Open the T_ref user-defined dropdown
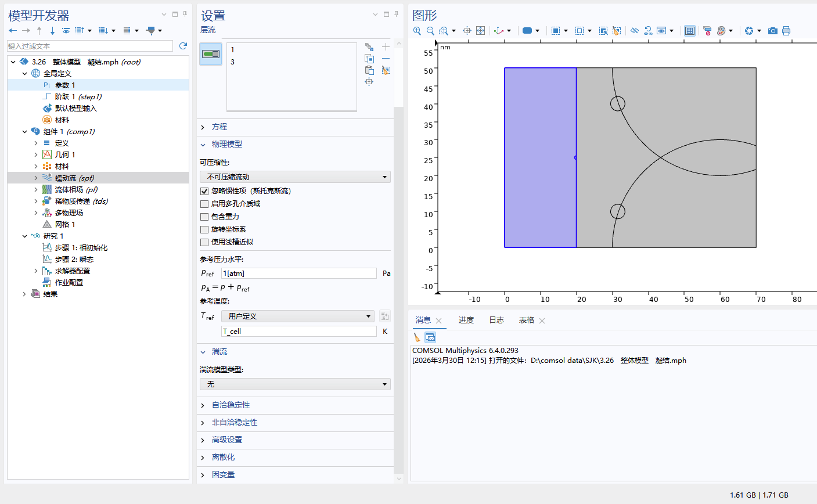Image resolution: width=817 pixels, height=504 pixels. pyautogui.click(x=298, y=316)
